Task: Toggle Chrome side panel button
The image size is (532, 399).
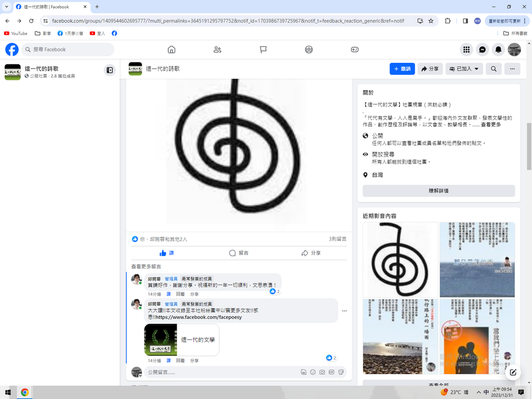Action: coord(465,21)
